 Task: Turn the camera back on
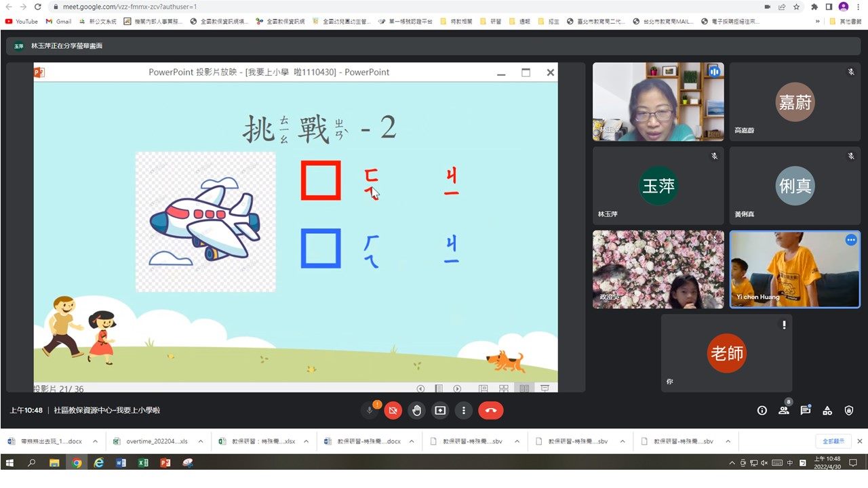(393, 410)
